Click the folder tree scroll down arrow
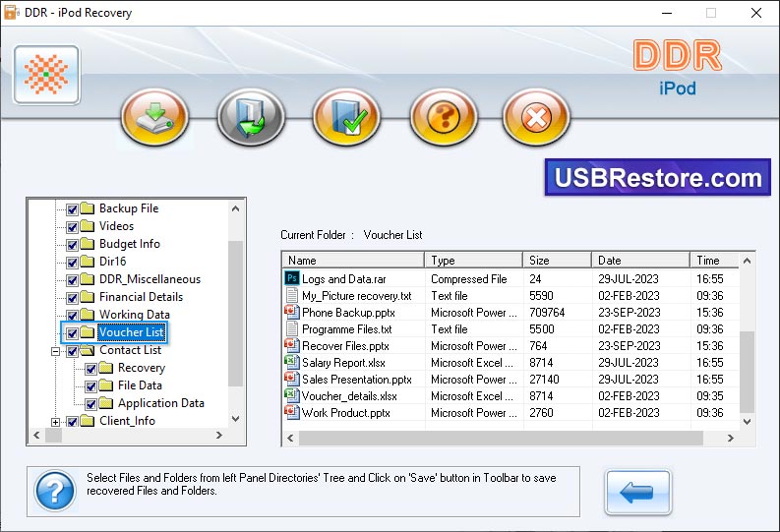 [x=236, y=419]
